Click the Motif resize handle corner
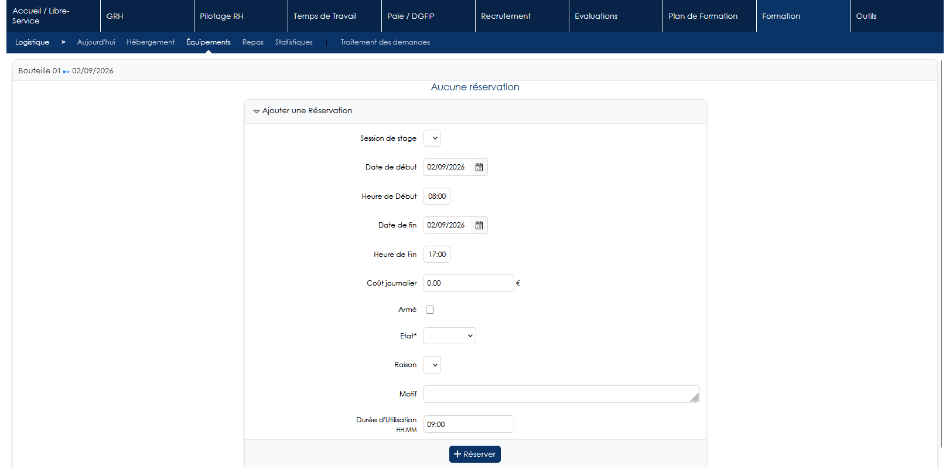 pyautogui.click(x=695, y=398)
